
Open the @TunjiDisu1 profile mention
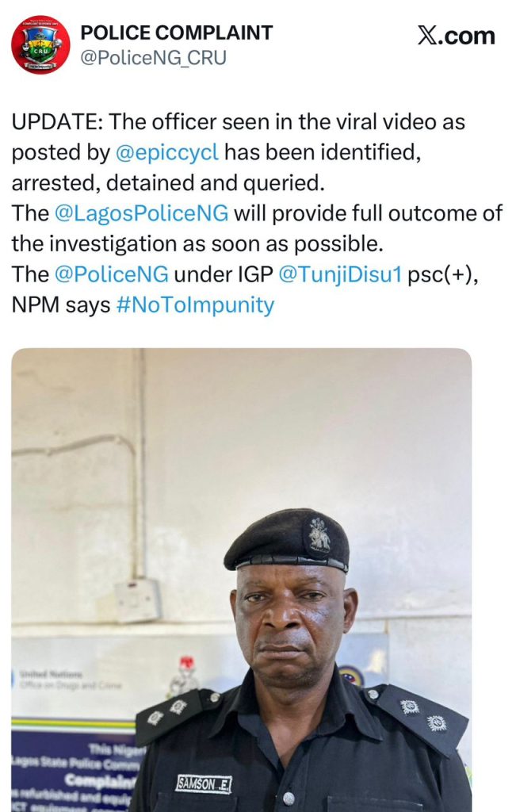click(x=339, y=274)
